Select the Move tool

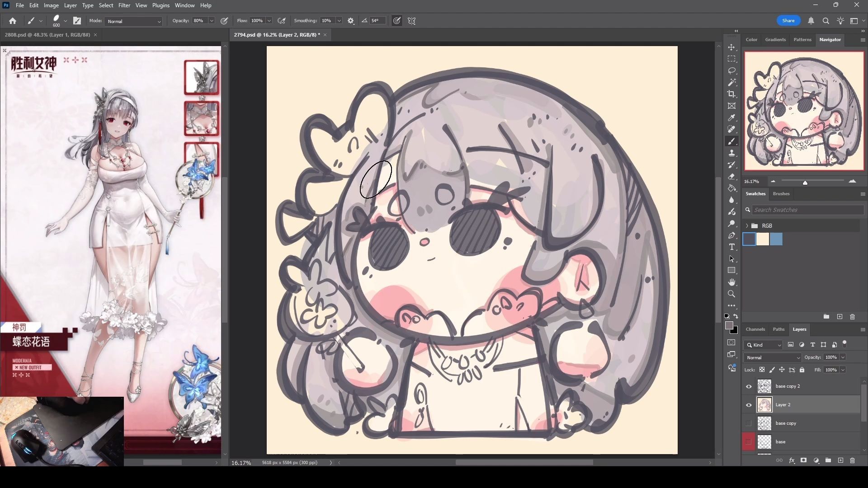tap(731, 47)
